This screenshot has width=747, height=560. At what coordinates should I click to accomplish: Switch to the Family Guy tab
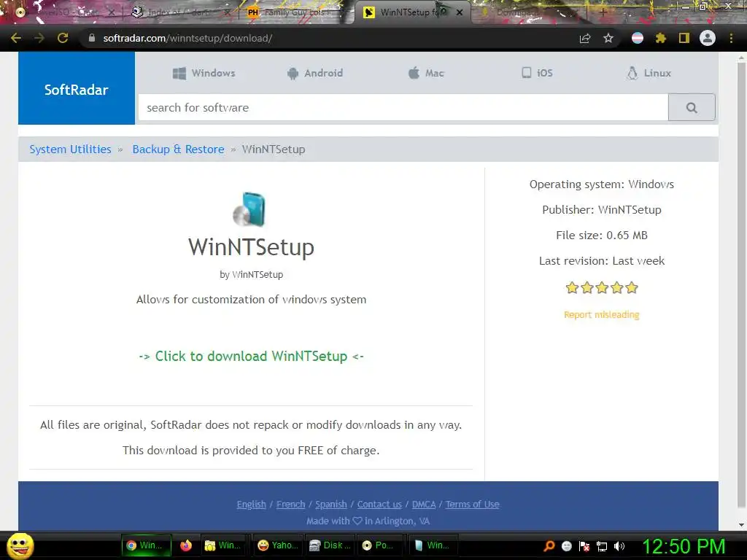pyautogui.click(x=294, y=12)
